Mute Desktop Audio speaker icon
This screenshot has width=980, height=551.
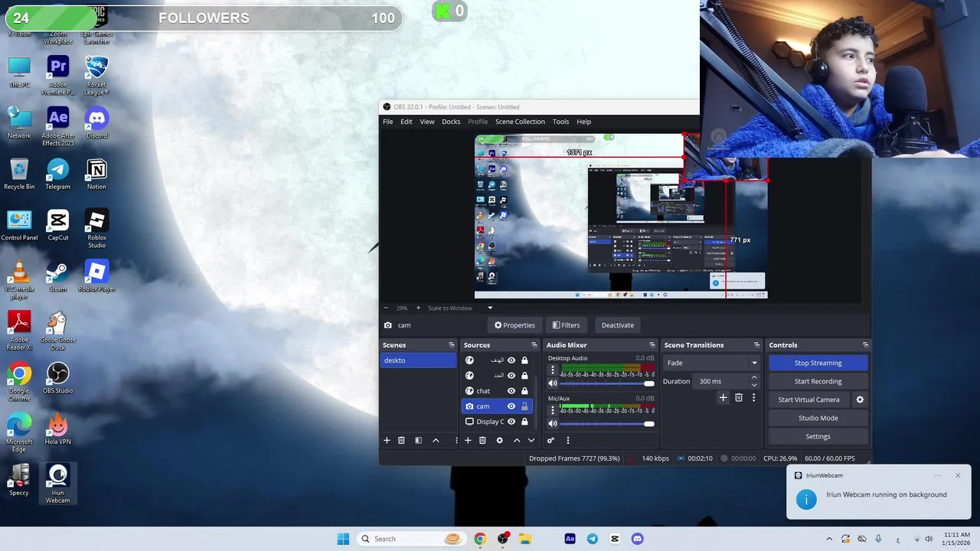pyautogui.click(x=553, y=383)
